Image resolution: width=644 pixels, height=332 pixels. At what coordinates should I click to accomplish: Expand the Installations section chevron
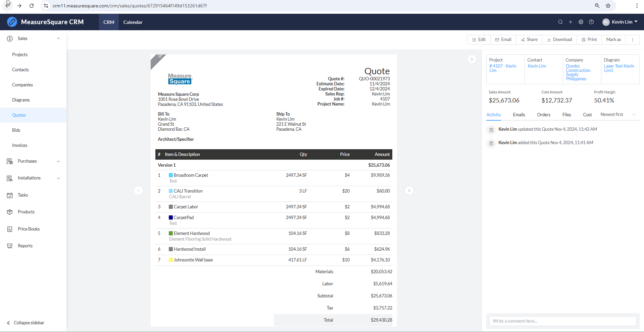coord(58,178)
